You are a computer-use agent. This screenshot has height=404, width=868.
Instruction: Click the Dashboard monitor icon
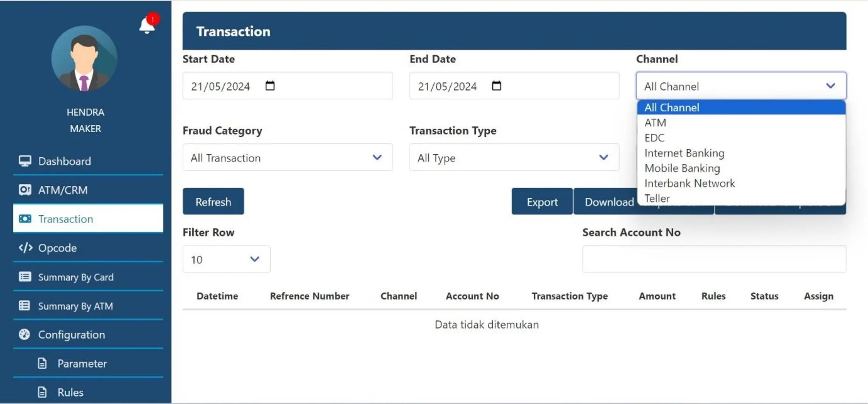click(24, 161)
